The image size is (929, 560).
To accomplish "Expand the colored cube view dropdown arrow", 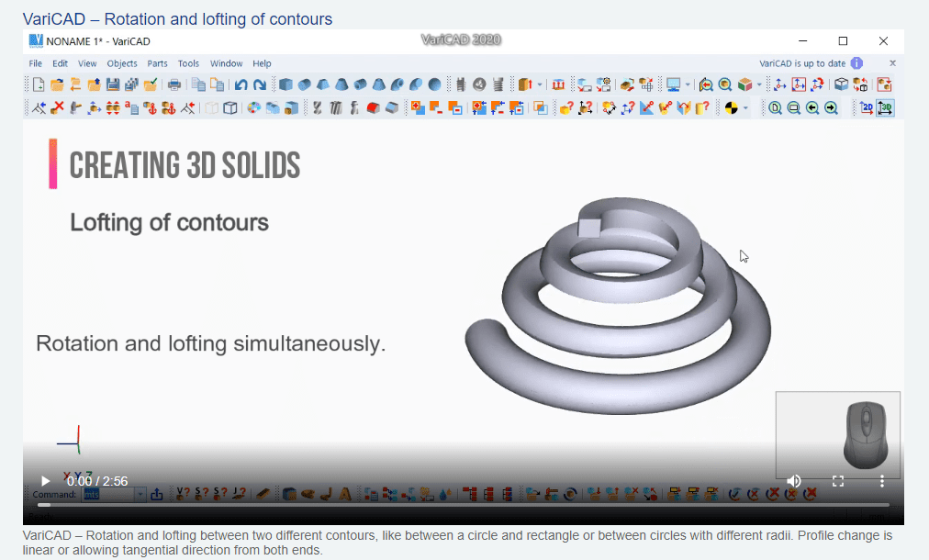I will pyautogui.click(x=759, y=84).
